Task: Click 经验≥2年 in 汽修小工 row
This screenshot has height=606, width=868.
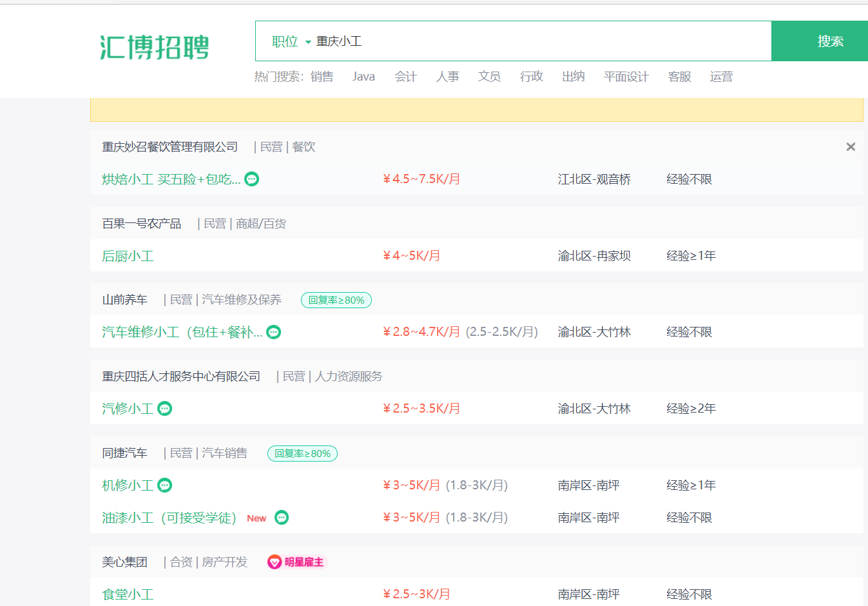Action: click(x=691, y=409)
